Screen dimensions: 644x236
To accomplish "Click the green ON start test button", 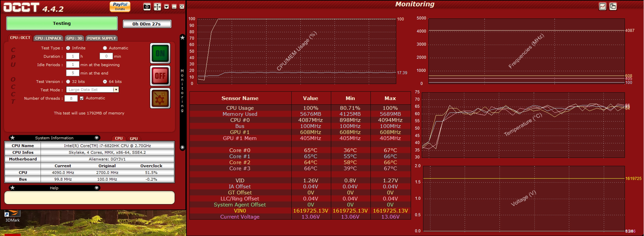I will click(160, 53).
